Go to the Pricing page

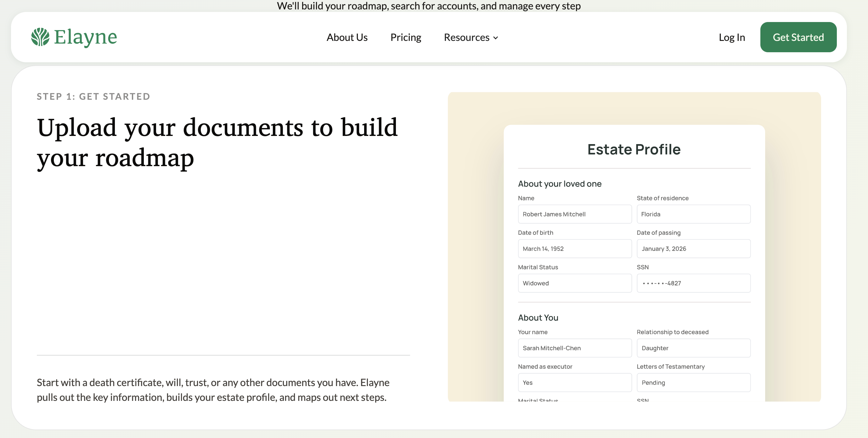[x=405, y=37]
